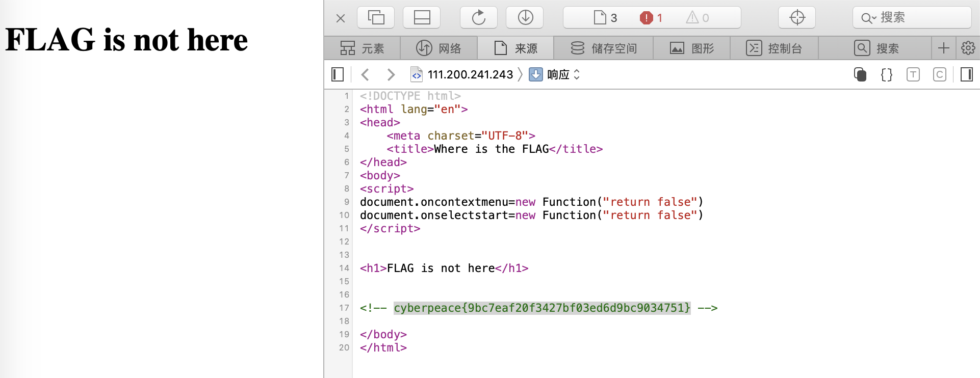Click the <title>Where is the FLAG</title> line
The height and width of the screenshot is (378, 980).
[495, 149]
